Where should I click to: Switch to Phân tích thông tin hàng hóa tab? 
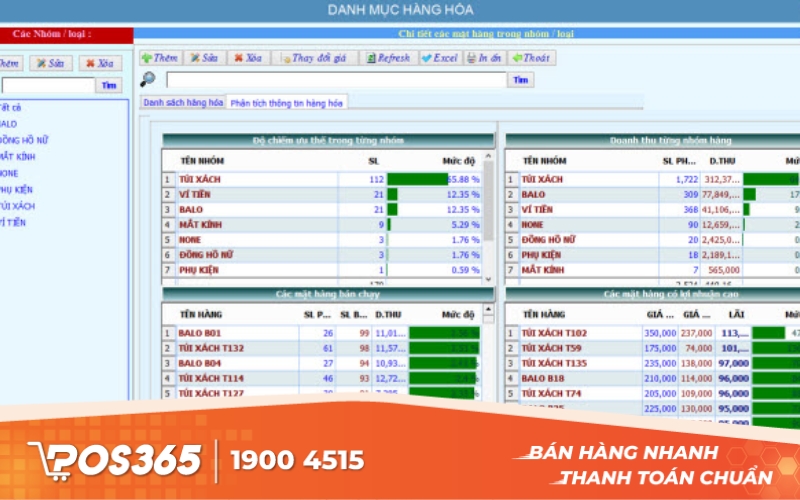pos(287,103)
